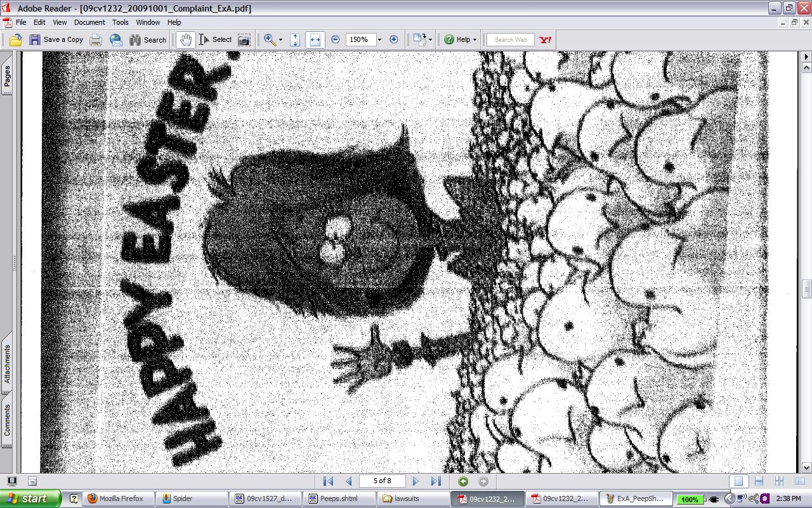Click the grayed next view arrow
This screenshot has height=508, width=812.
coord(483,481)
